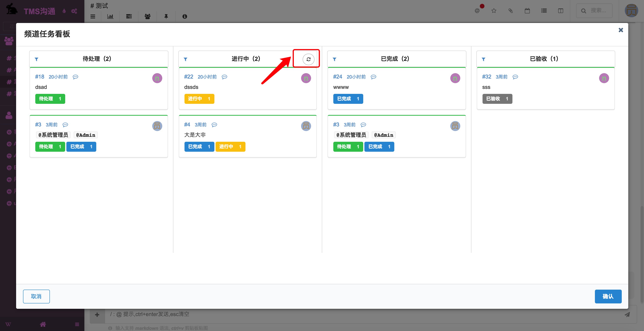This screenshot has width=644, height=331.
Task: Filter the 待处理 column
Action: [36, 59]
